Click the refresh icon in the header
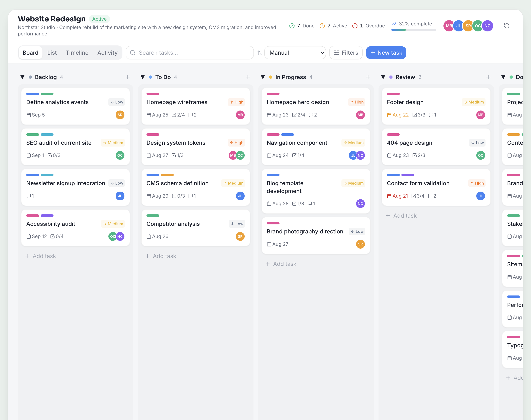The height and width of the screenshot is (420, 531). click(x=506, y=26)
